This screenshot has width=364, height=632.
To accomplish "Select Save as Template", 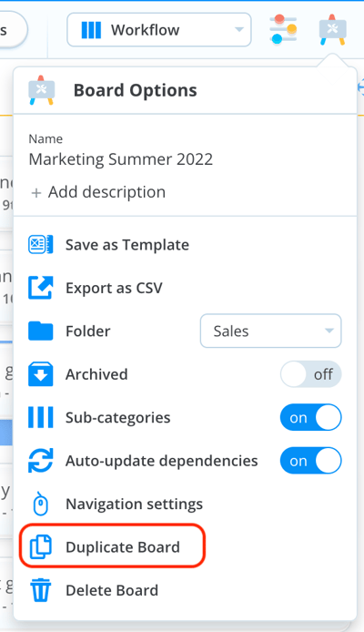I will [127, 245].
